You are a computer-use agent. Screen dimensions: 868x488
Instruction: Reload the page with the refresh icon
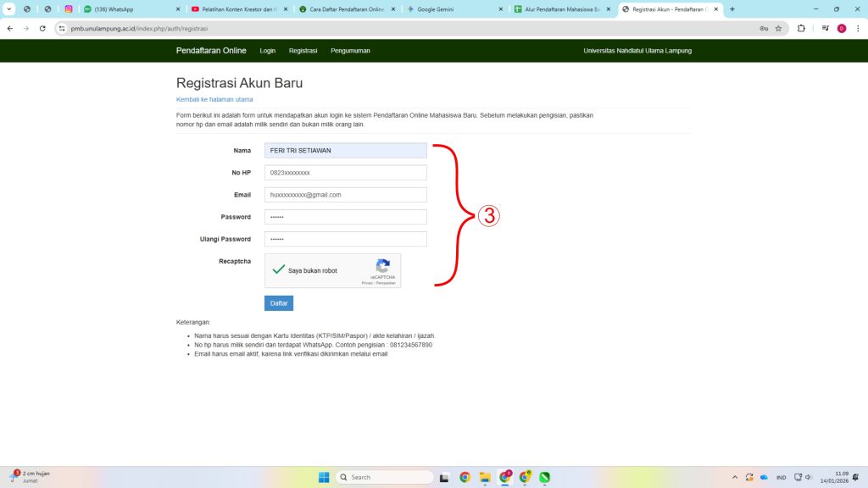(x=42, y=28)
